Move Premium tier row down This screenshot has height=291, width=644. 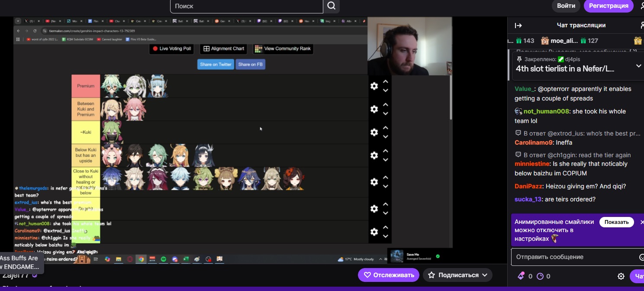point(385,91)
